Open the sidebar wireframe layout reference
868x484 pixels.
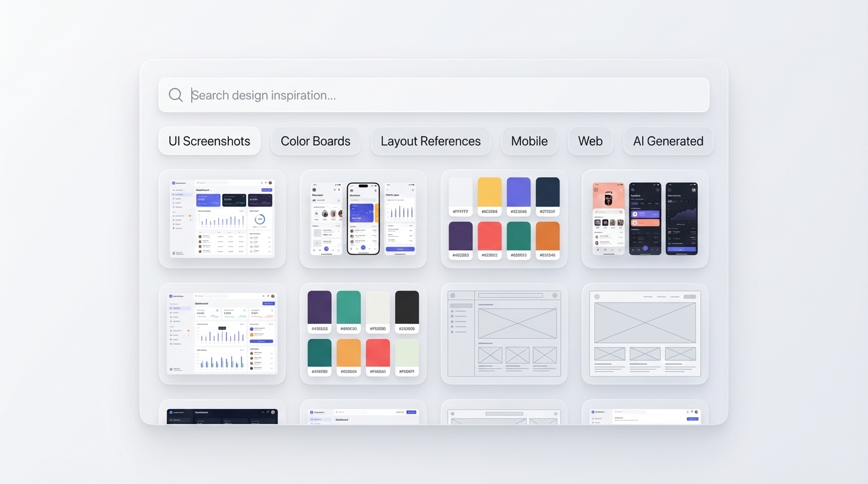(x=503, y=333)
